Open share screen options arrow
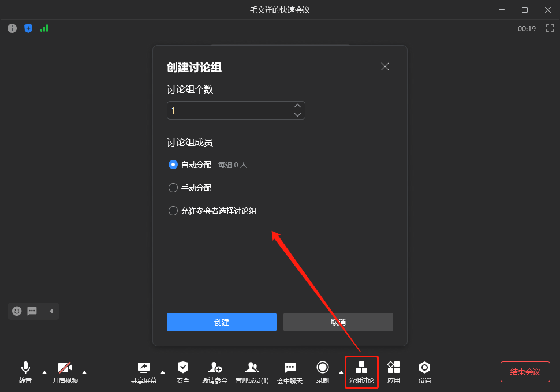Viewport: 560px width, 392px height. [x=163, y=372]
